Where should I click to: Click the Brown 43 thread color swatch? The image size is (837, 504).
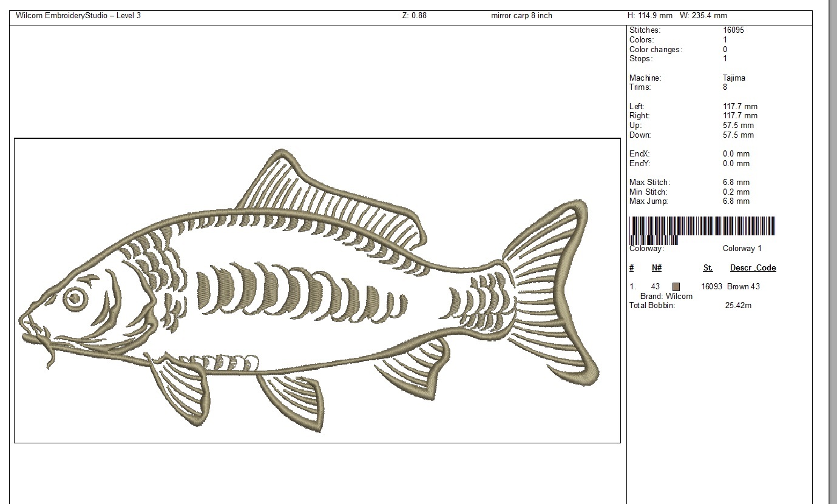pos(676,287)
